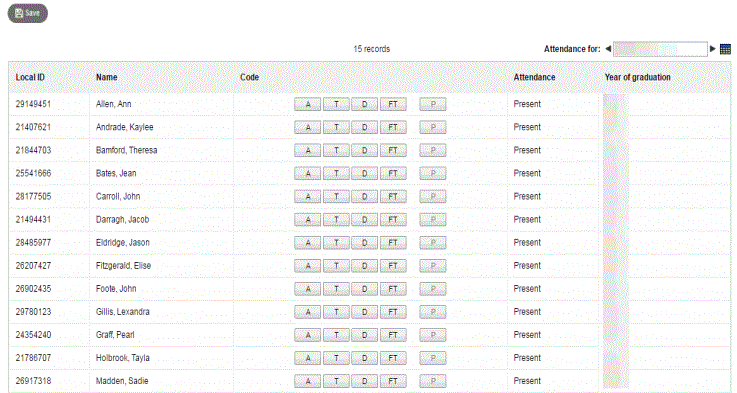Sort by Year of graduation header

pos(637,77)
